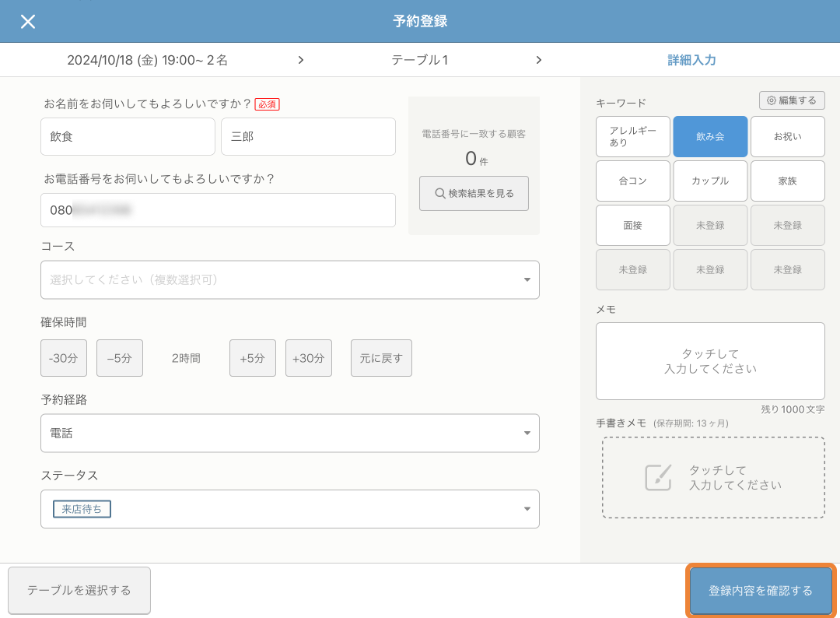Tap the メモ field to enter notes

pyautogui.click(x=709, y=360)
